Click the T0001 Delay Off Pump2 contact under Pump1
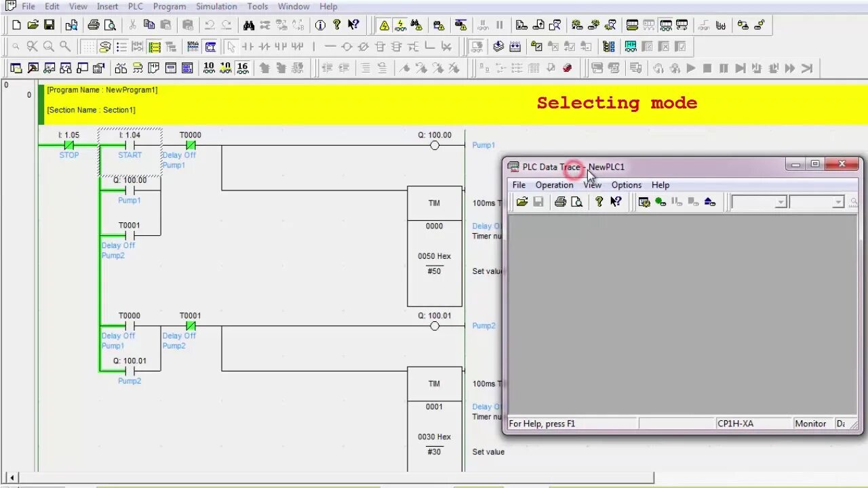 tap(130, 235)
